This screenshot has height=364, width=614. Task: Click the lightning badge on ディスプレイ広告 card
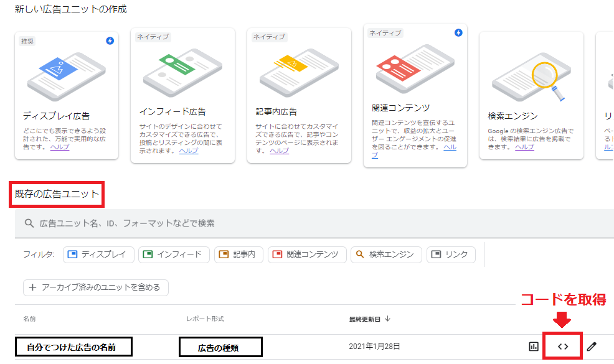[x=110, y=40]
